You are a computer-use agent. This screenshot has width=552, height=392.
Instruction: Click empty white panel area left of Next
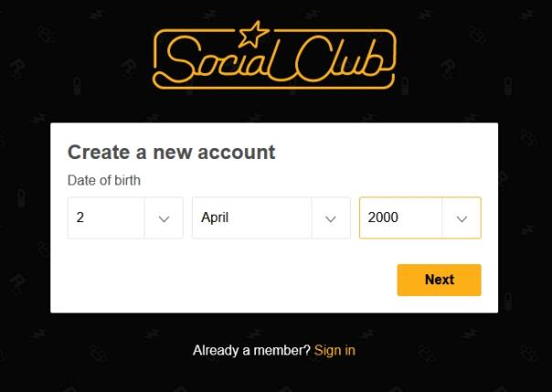coord(228,280)
